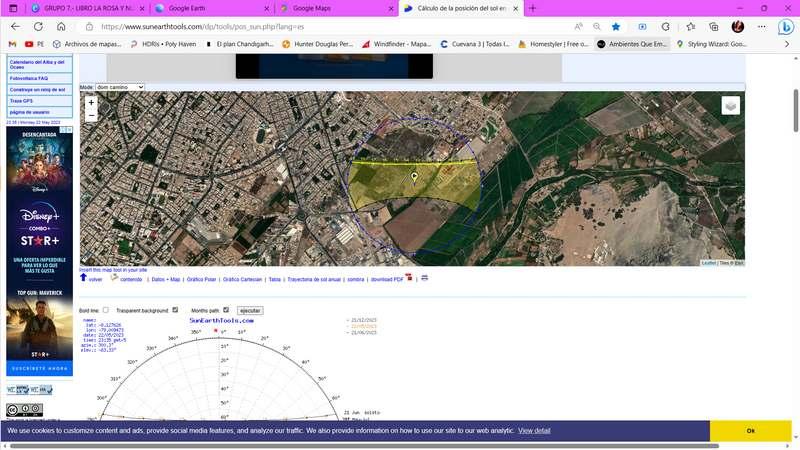
Task: Open the View detail cookie link
Action: click(534, 431)
